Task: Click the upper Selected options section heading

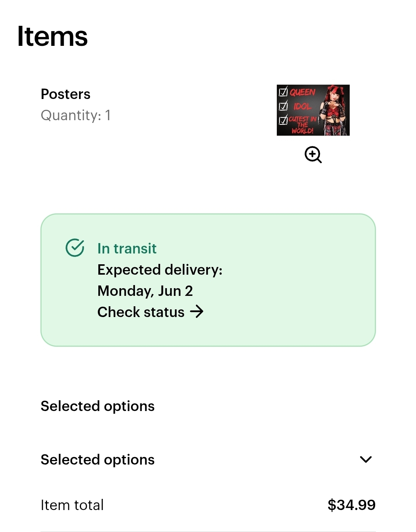Action: point(98,406)
